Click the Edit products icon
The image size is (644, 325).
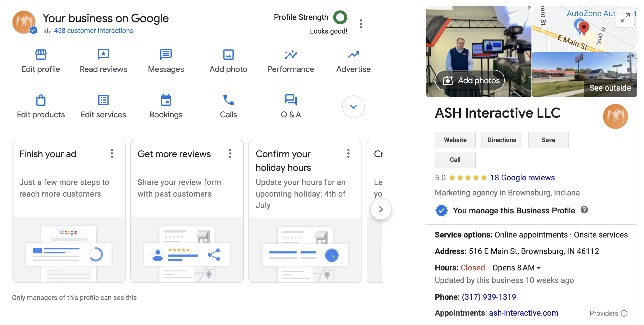click(x=41, y=106)
